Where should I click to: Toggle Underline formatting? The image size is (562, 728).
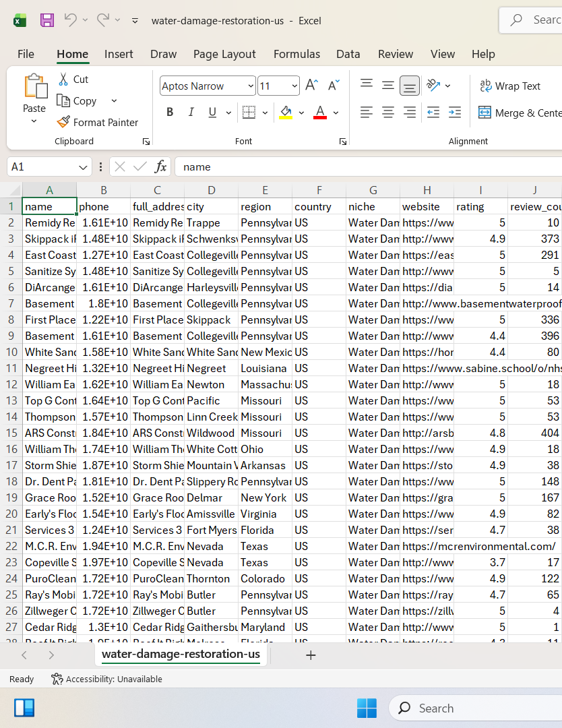[212, 113]
